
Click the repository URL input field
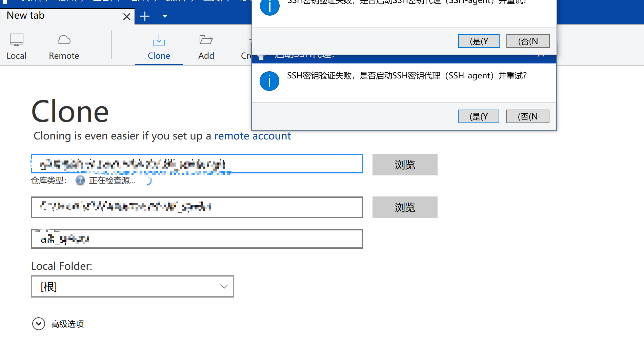coord(197,164)
